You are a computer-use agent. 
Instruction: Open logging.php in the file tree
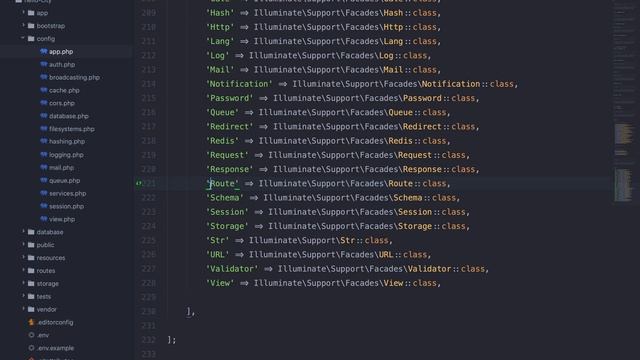point(66,155)
